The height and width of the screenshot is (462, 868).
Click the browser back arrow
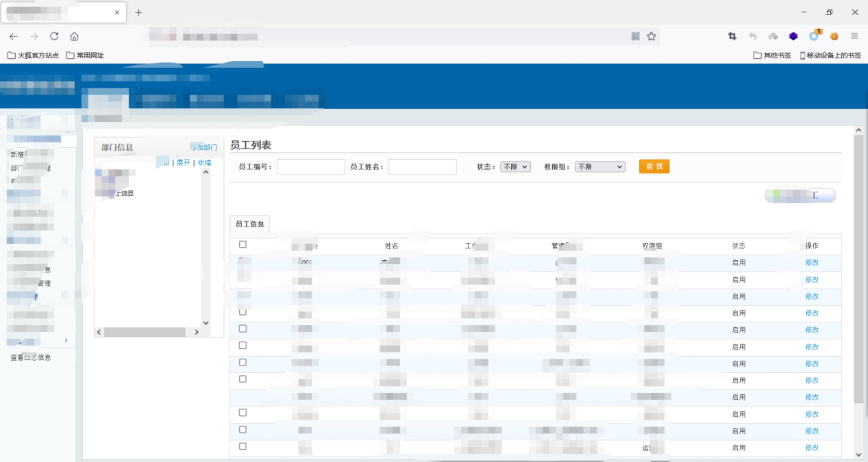coord(14,36)
